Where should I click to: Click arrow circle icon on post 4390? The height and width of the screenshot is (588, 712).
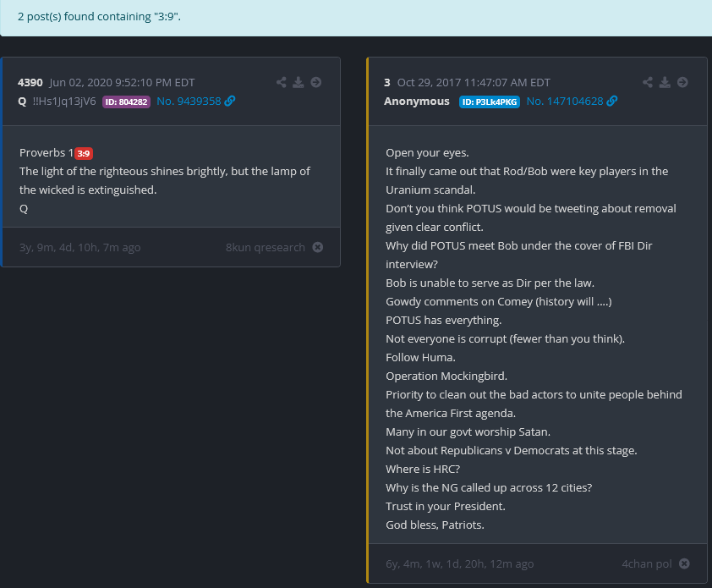[x=315, y=82]
